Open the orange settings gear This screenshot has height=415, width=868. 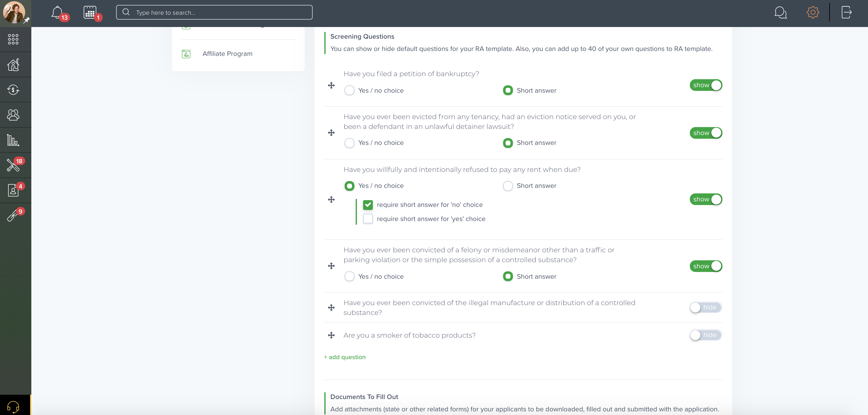[x=813, y=13]
